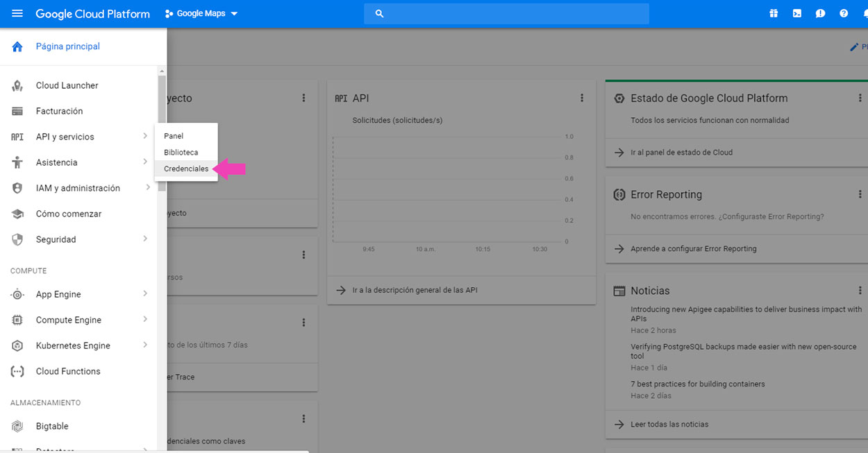The image size is (868, 453).
Task: Click the Error Reporting card icon
Action: pos(619,195)
